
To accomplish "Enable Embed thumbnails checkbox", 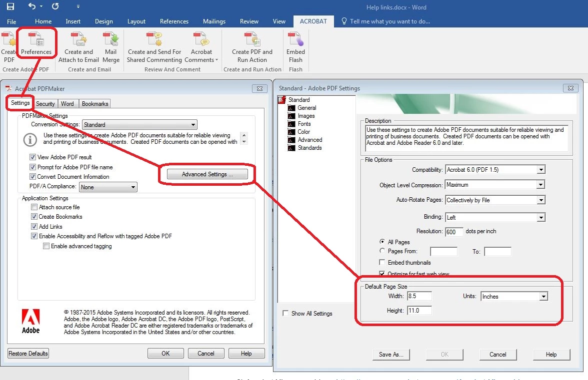I will point(382,263).
